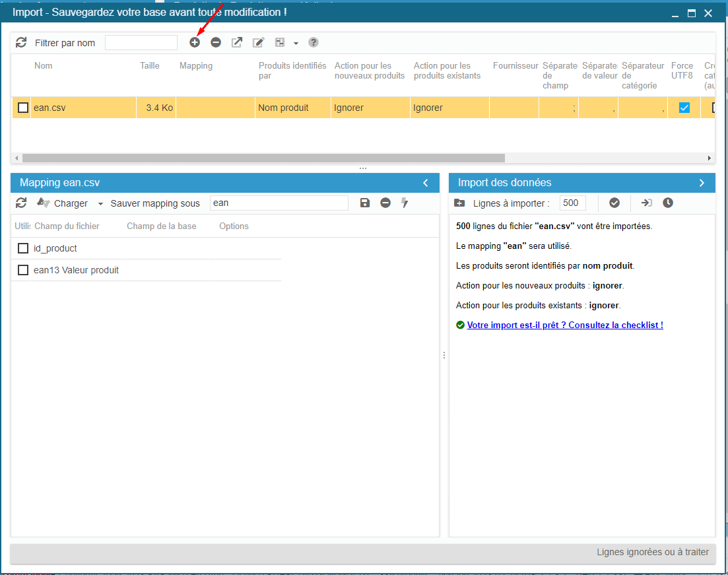Click the clock schedule icon
The height and width of the screenshot is (575, 728).
tap(668, 203)
